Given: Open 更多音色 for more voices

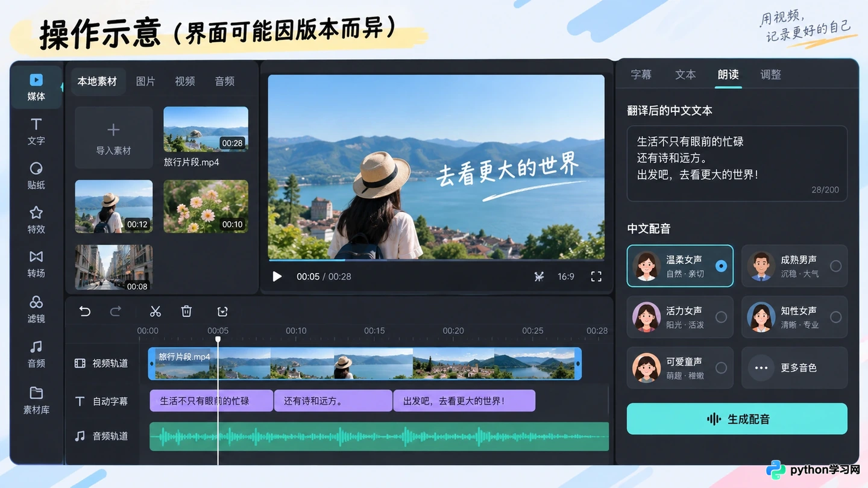Looking at the screenshot, I should pyautogui.click(x=794, y=368).
